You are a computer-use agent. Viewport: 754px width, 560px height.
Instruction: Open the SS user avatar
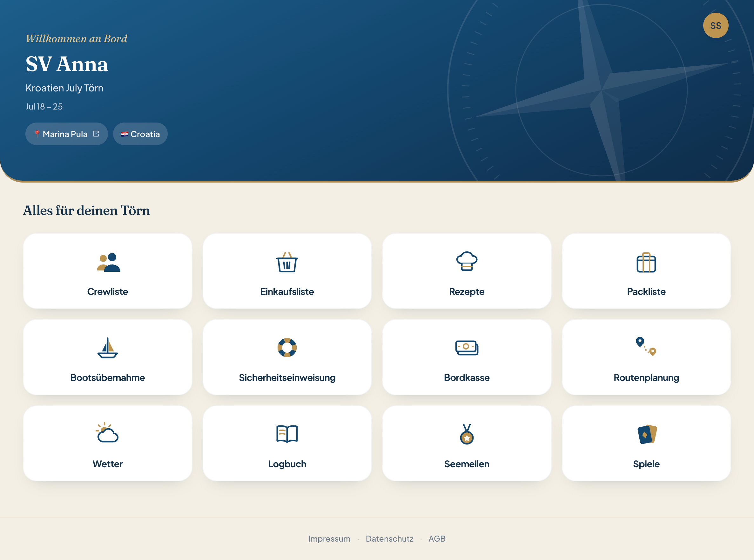point(716,25)
